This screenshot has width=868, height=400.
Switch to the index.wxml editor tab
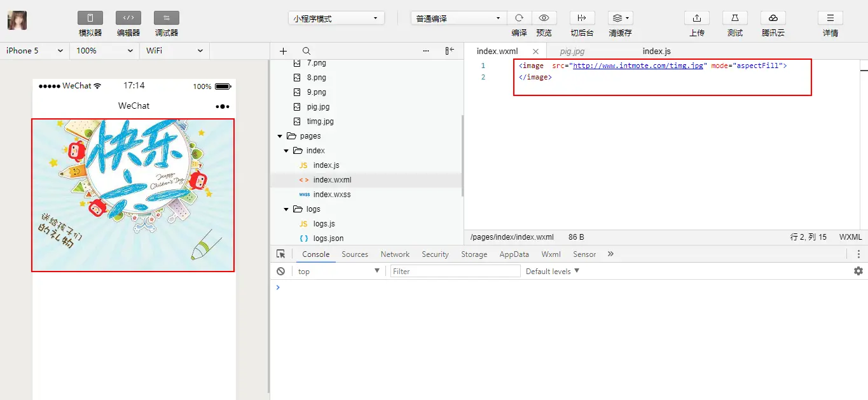[497, 51]
